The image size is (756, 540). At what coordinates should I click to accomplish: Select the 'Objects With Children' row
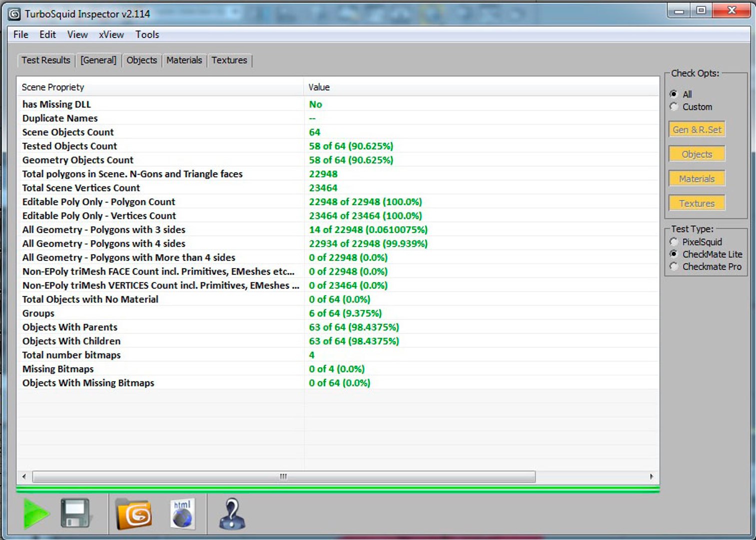point(338,341)
